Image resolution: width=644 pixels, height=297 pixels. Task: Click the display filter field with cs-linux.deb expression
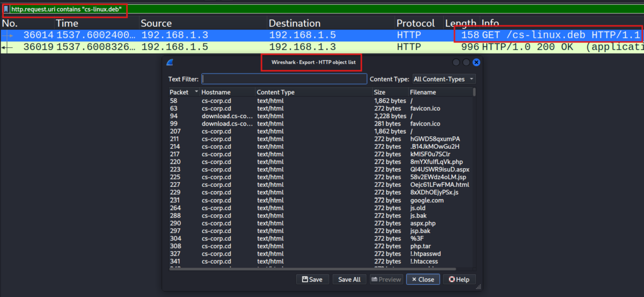click(326, 9)
